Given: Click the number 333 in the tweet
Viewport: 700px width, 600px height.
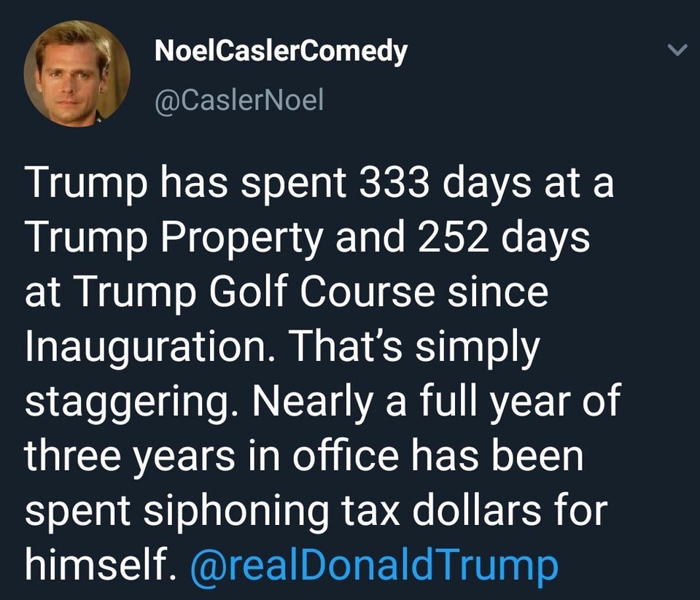Looking at the screenshot, I should [x=388, y=184].
